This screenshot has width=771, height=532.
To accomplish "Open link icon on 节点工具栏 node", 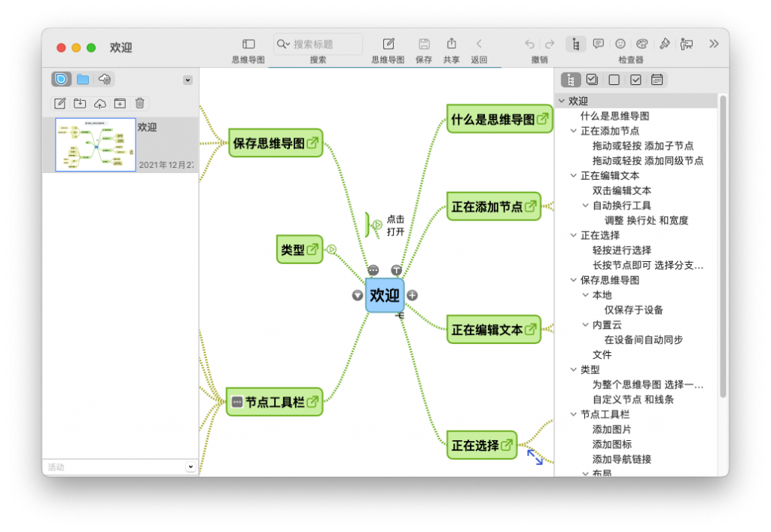I will tap(312, 402).
